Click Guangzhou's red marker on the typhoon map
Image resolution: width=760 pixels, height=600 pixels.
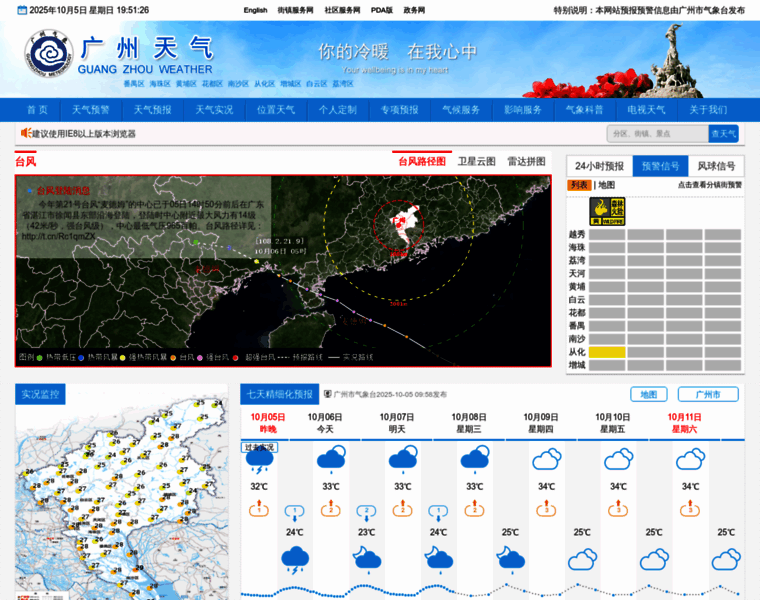point(398,225)
